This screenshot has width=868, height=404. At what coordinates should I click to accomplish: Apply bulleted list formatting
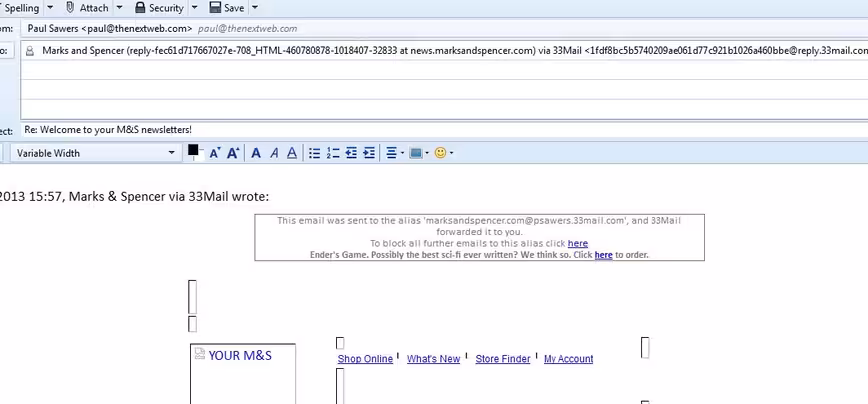(x=314, y=153)
